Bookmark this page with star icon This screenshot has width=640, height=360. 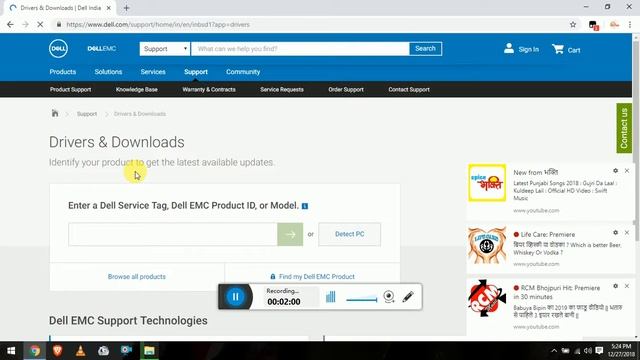(x=573, y=24)
